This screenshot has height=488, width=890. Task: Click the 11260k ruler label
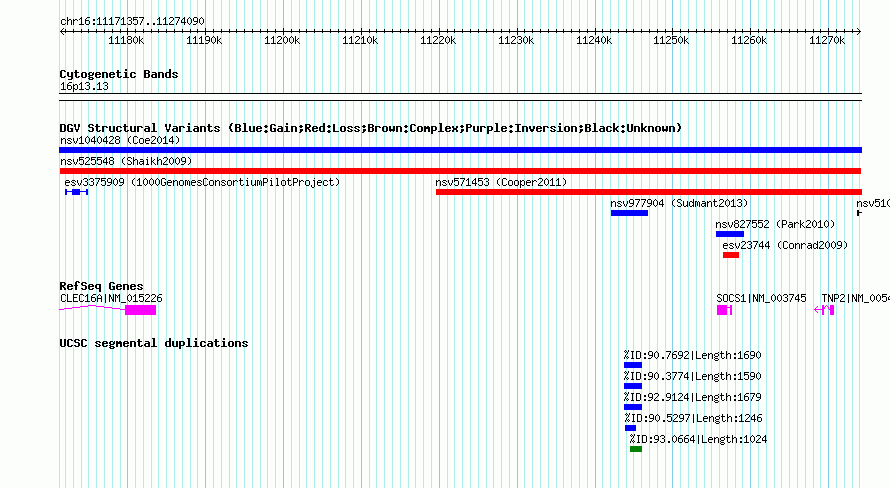[x=749, y=41]
